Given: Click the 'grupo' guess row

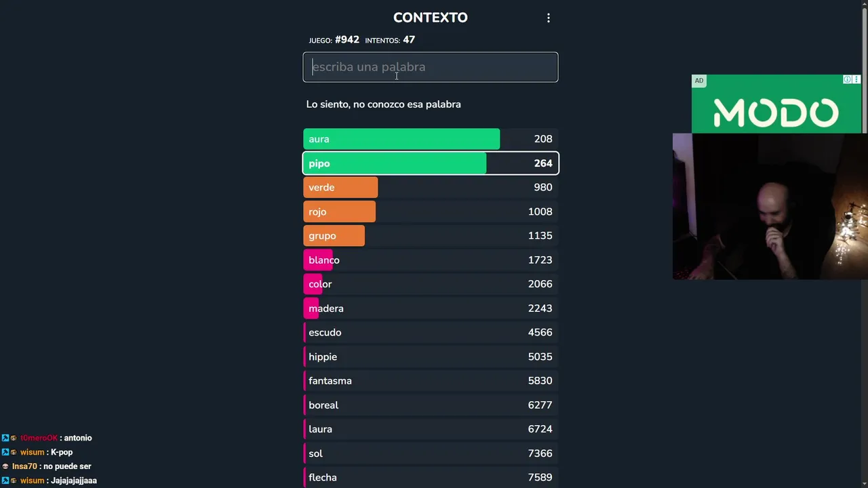Looking at the screenshot, I should pyautogui.click(x=430, y=236).
